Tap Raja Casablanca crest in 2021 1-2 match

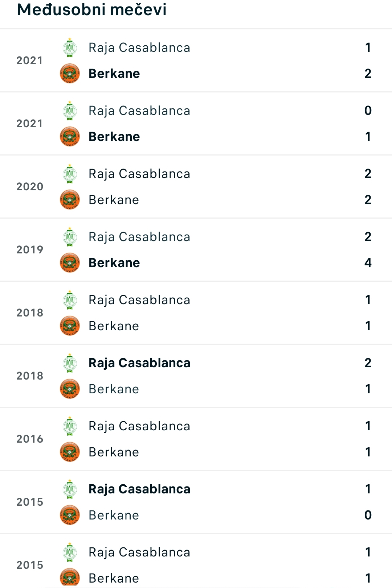70,47
